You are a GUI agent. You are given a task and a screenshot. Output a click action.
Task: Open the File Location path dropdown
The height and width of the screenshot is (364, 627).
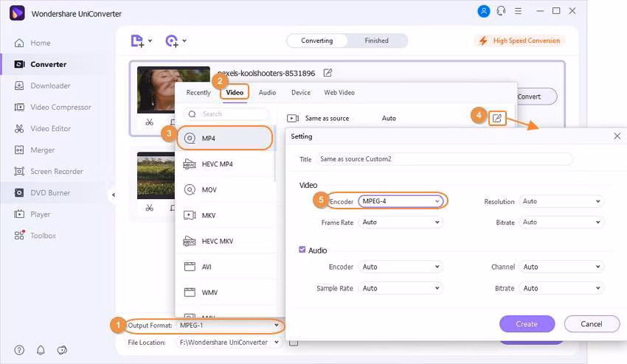point(229,343)
